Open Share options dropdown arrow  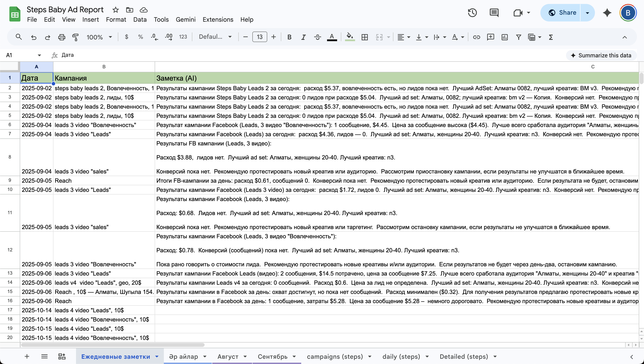pos(587,13)
